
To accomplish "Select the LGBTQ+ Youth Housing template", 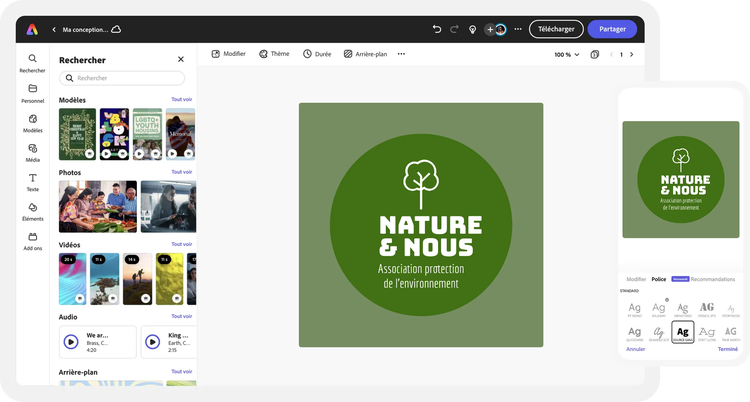I will click(147, 134).
